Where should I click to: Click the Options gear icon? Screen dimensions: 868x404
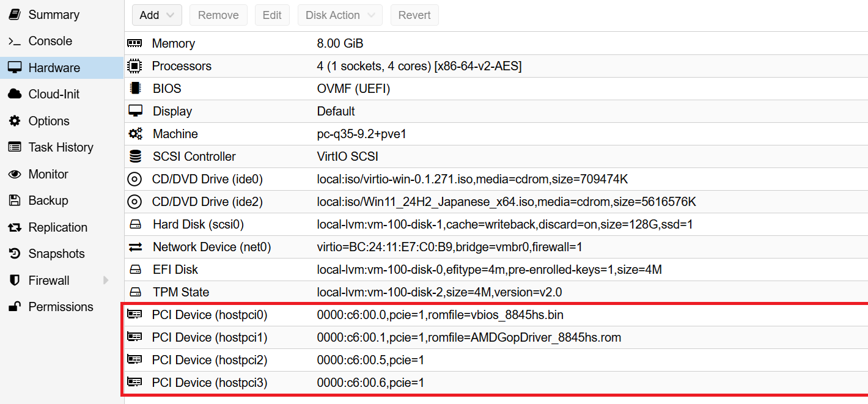point(15,121)
